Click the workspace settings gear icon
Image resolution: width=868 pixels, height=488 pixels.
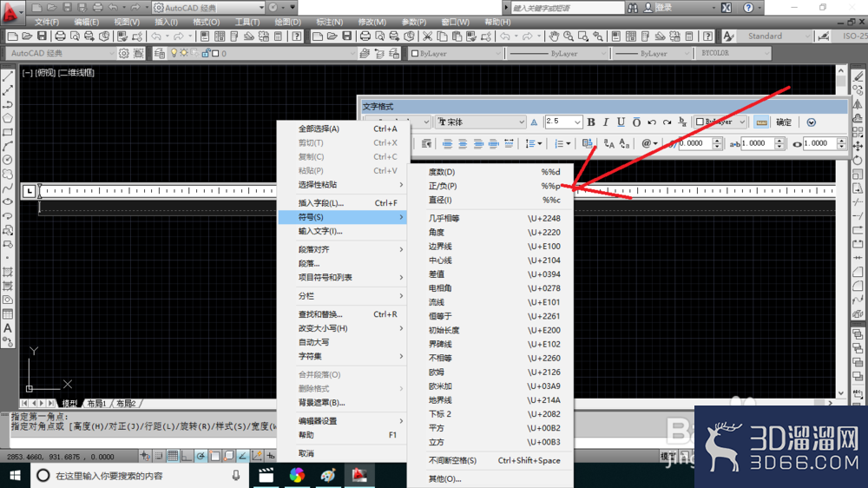tap(123, 53)
